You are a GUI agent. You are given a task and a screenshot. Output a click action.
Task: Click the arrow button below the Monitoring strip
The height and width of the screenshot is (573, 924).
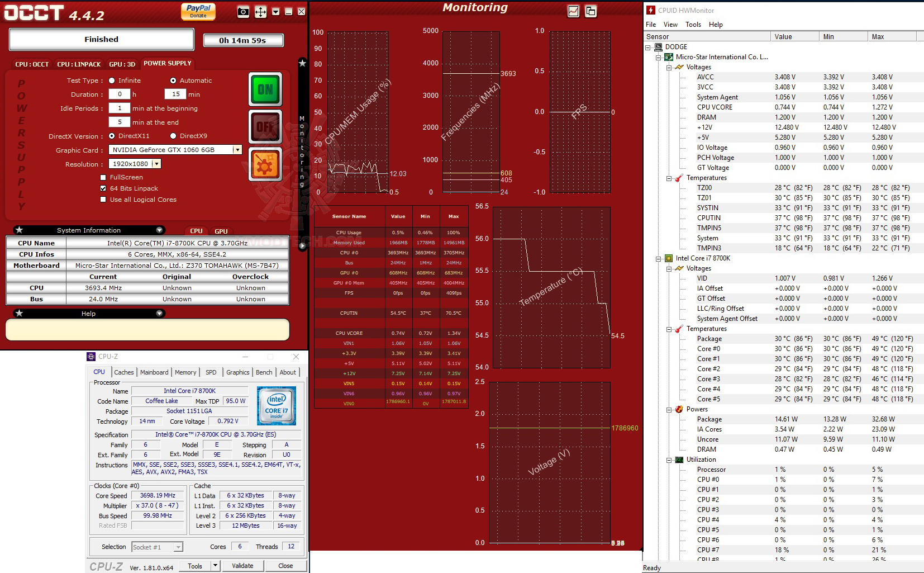[x=302, y=245]
